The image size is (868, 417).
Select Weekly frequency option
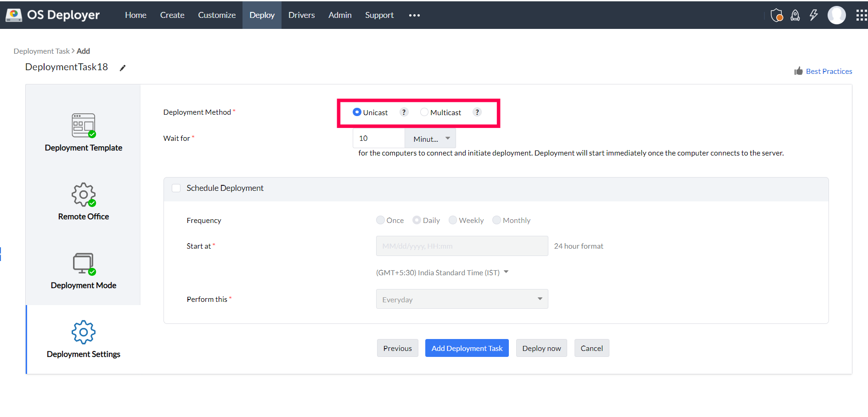pyautogui.click(x=453, y=220)
